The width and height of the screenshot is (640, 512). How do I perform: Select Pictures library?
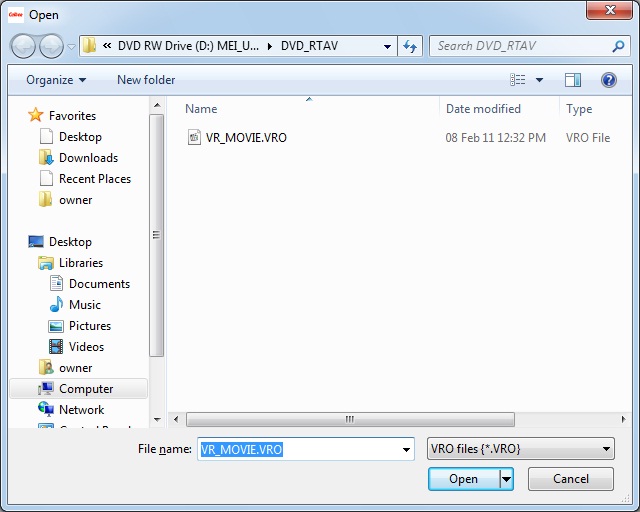tap(90, 326)
